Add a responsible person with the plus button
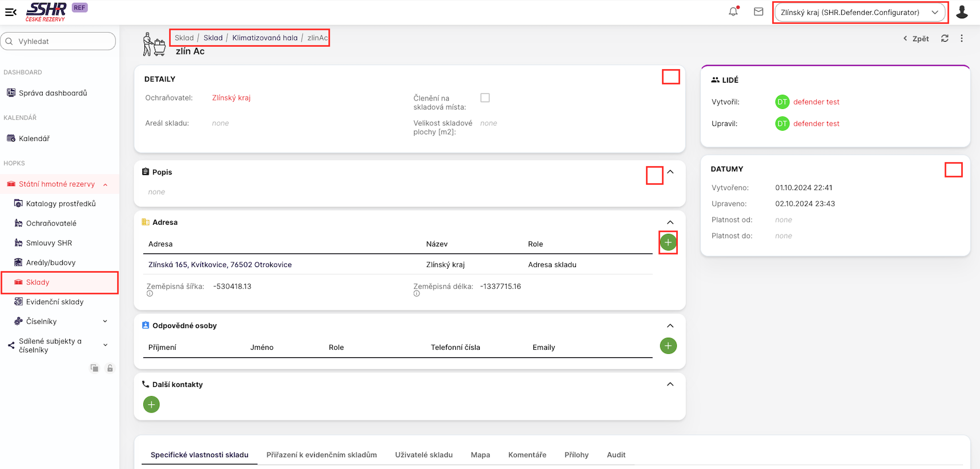The width and height of the screenshot is (980, 469). [668, 346]
